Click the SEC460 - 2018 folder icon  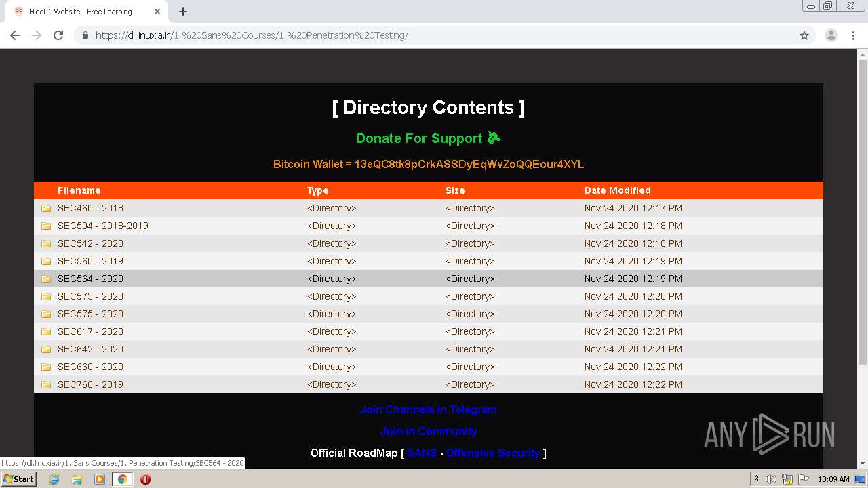coord(46,208)
